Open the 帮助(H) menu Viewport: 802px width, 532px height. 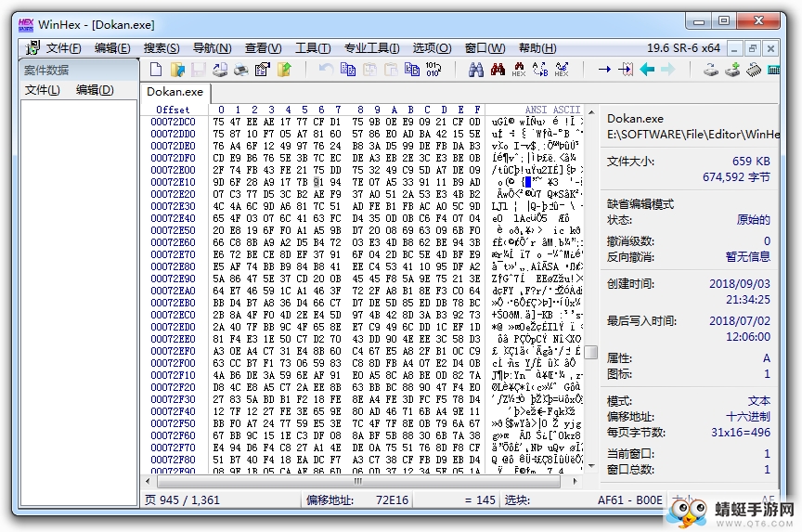click(x=537, y=48)
